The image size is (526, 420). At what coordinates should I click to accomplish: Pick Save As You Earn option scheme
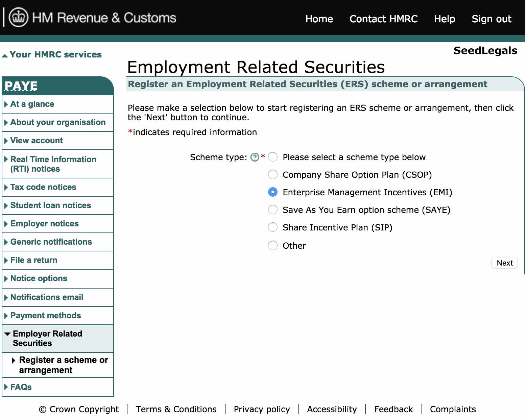tap(272, 209)
